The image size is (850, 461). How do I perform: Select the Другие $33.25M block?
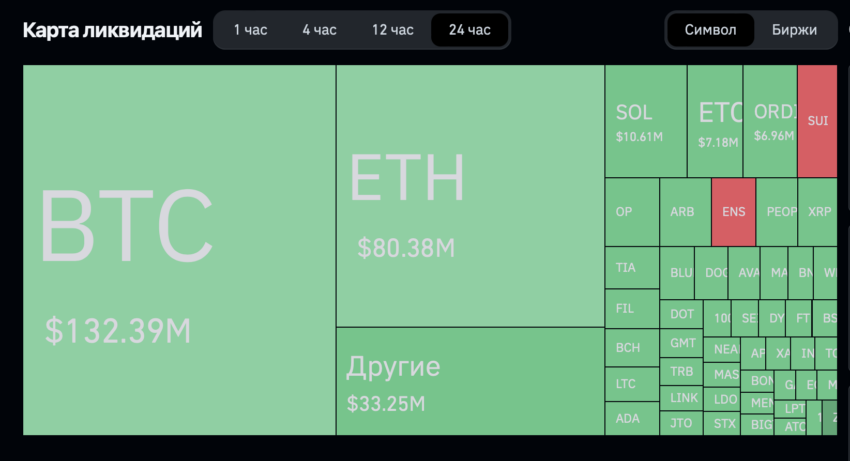click(471, 381)
